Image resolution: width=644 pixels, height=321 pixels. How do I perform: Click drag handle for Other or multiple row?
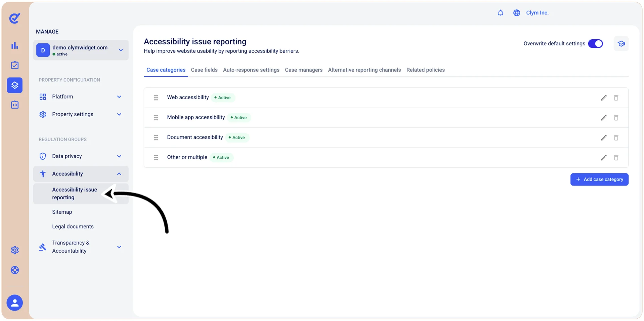tap(156, 158)
